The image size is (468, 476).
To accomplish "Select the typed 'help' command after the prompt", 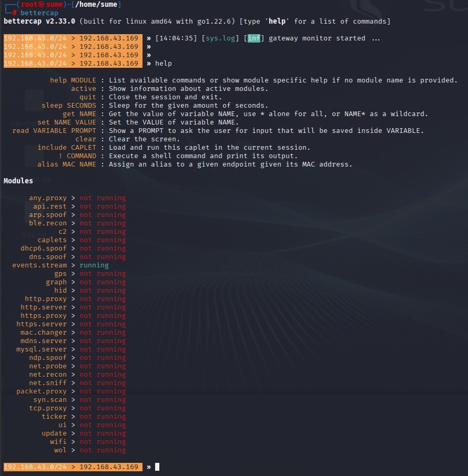I will point(164,64).
